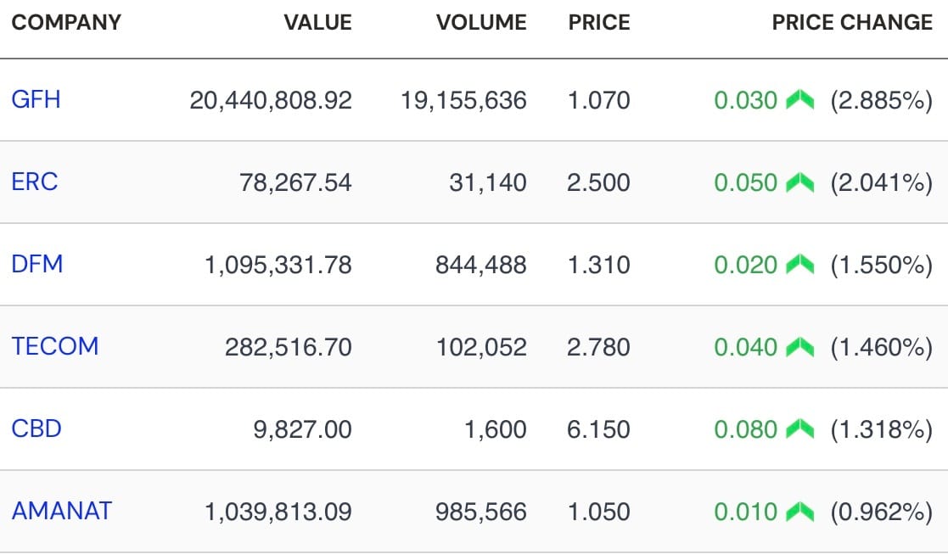948x560 pixels.
Task: Click the green up arrow in AMANAT row
Action: click(799, 511)
